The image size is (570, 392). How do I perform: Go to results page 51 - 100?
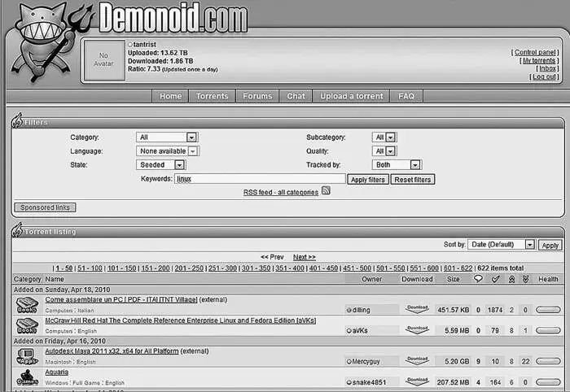pos(90,268)
